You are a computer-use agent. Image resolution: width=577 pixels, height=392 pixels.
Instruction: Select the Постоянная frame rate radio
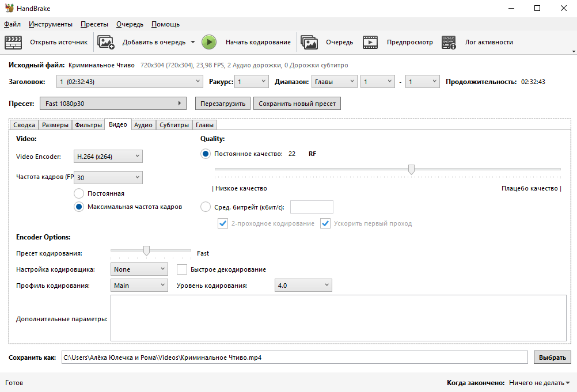click(79, 193)
